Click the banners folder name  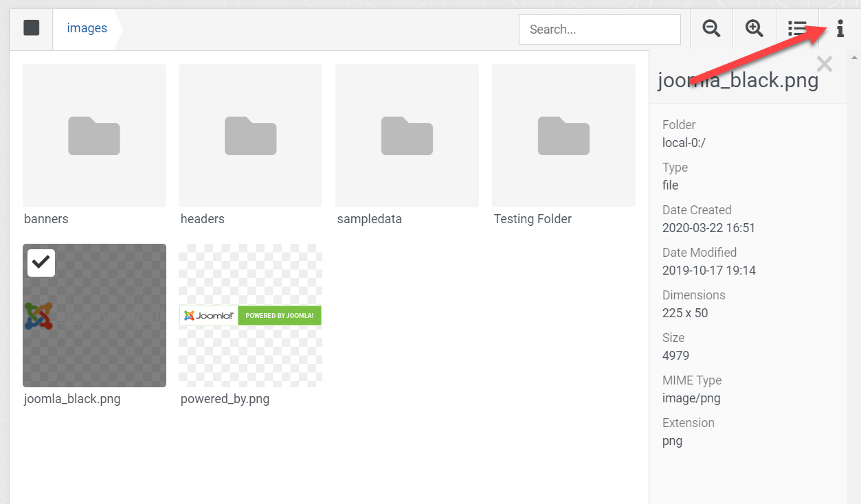(x=46, y=219)
